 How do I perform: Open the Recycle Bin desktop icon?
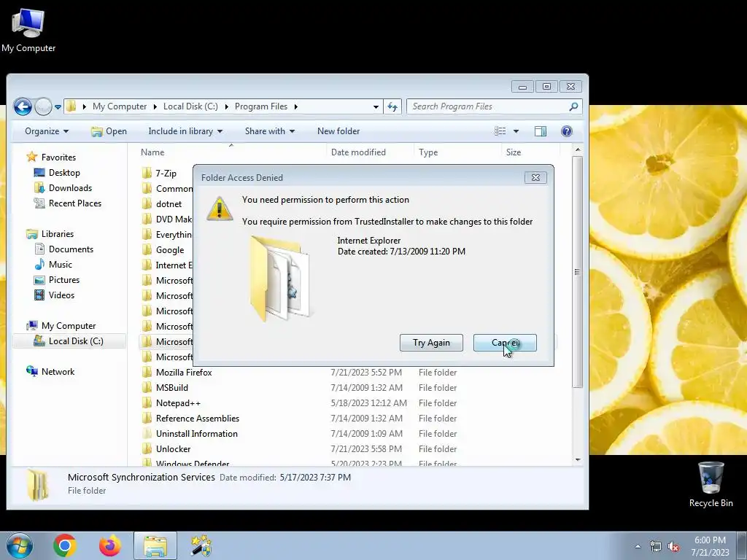711,484
